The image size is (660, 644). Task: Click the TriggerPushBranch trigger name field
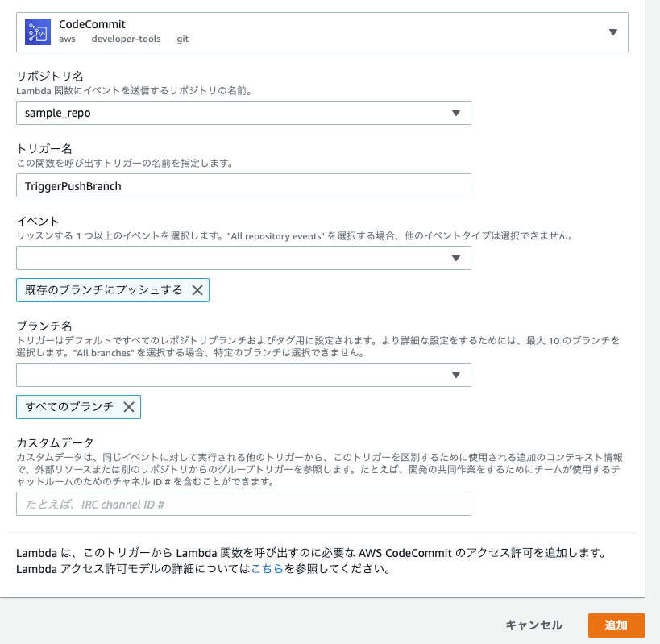tap(243, 185)
